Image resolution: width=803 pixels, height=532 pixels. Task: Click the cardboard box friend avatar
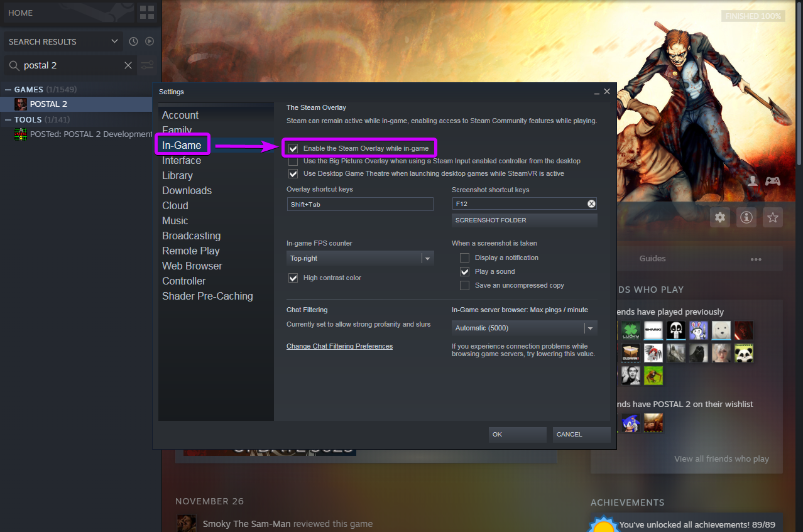point(631,353)
